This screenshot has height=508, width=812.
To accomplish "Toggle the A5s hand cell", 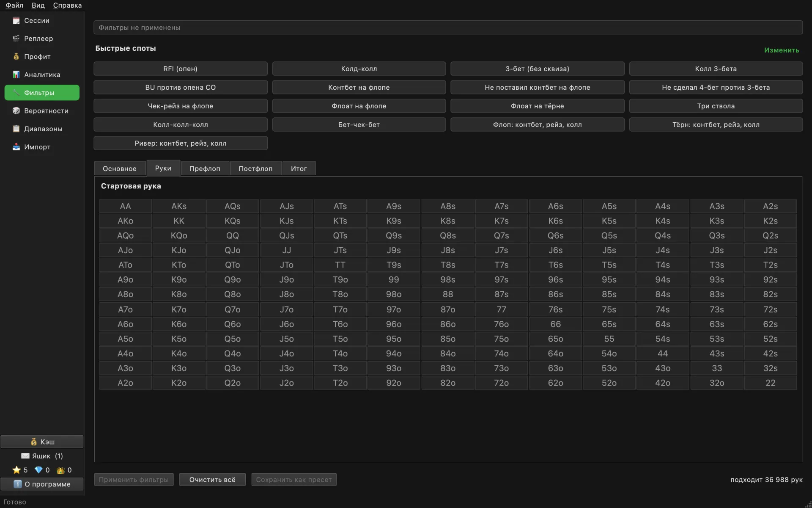I will click(x=609, y=206).
